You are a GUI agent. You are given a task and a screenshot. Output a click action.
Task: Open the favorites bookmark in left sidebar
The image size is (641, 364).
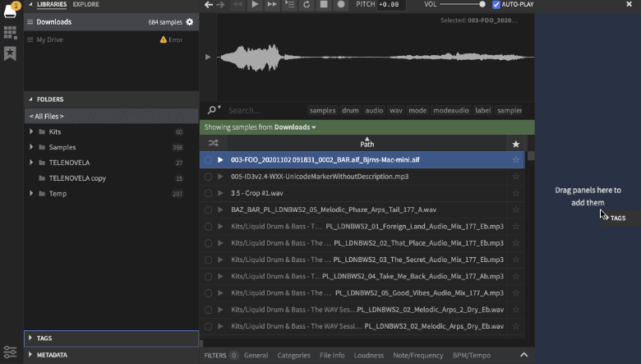point(10,53)
